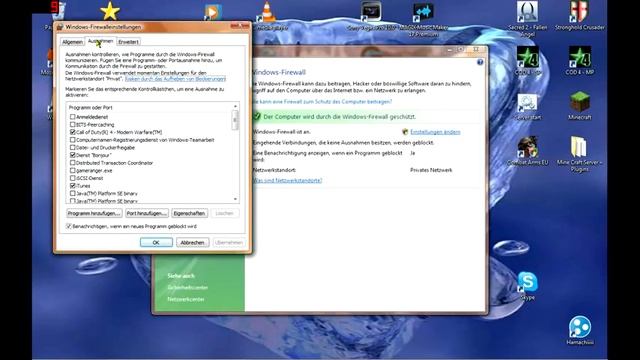Open the Erweitert tab
Screen dimensions: 640x360
pyautogui.click(x=128, y=42)
